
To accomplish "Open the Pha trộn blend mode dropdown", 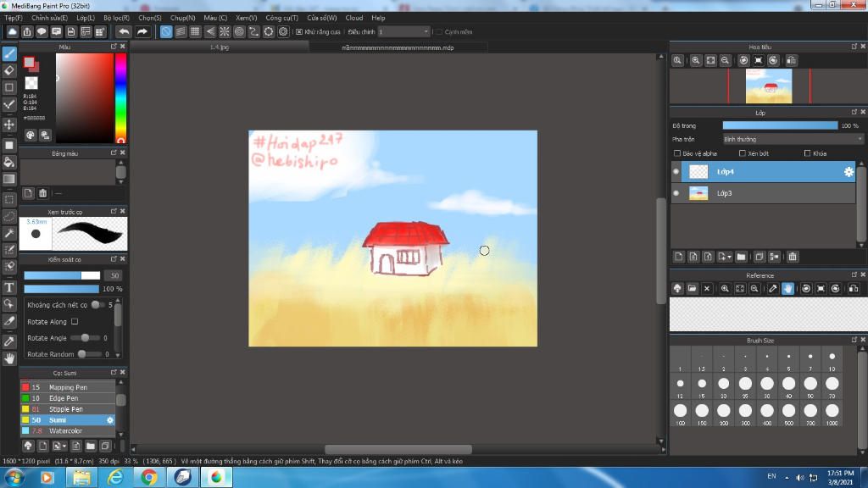I will coord(793,140).
